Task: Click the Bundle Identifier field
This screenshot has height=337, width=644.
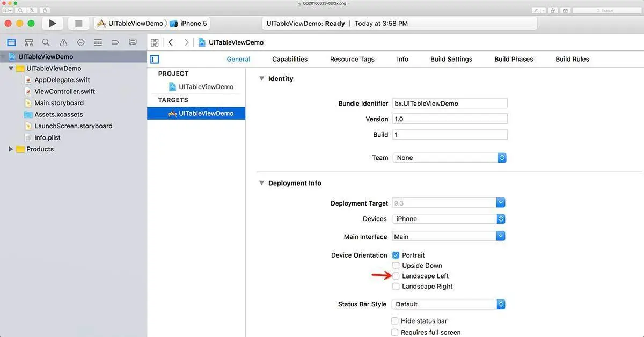Action: coord(450,104)
